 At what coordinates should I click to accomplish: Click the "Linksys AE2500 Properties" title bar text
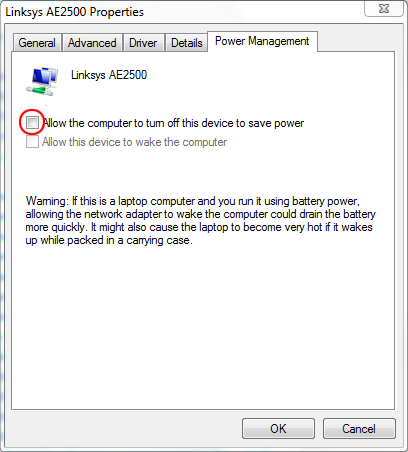75,12
